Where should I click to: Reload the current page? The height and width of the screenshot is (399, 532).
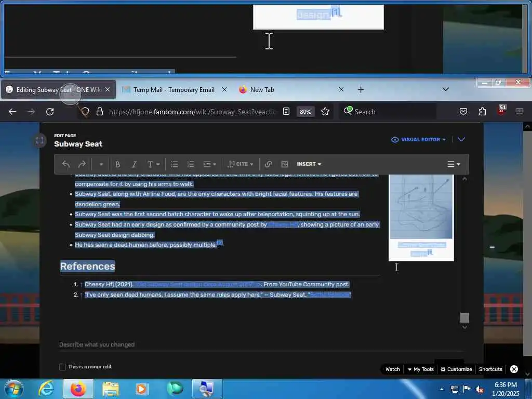point(50,112)
